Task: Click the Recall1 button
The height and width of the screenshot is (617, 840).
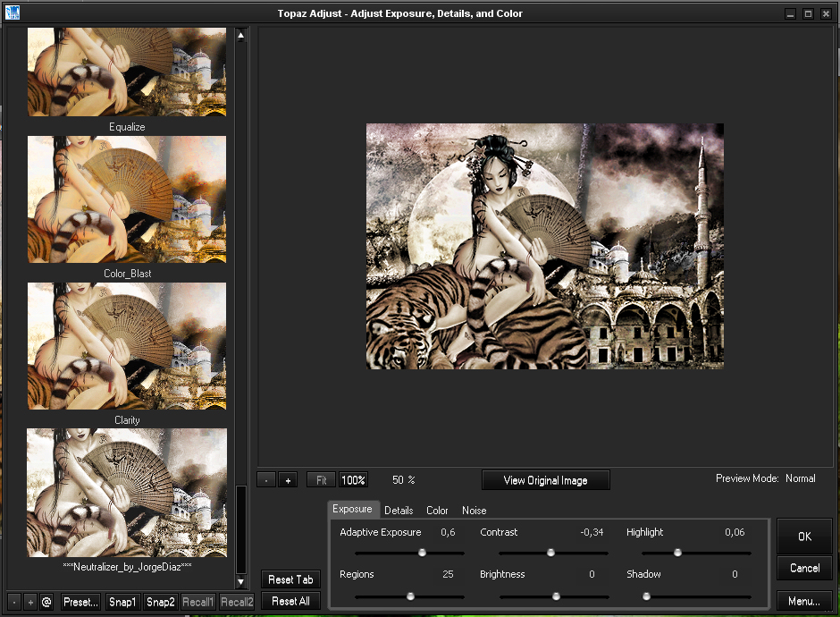Action: pos(198,602)
